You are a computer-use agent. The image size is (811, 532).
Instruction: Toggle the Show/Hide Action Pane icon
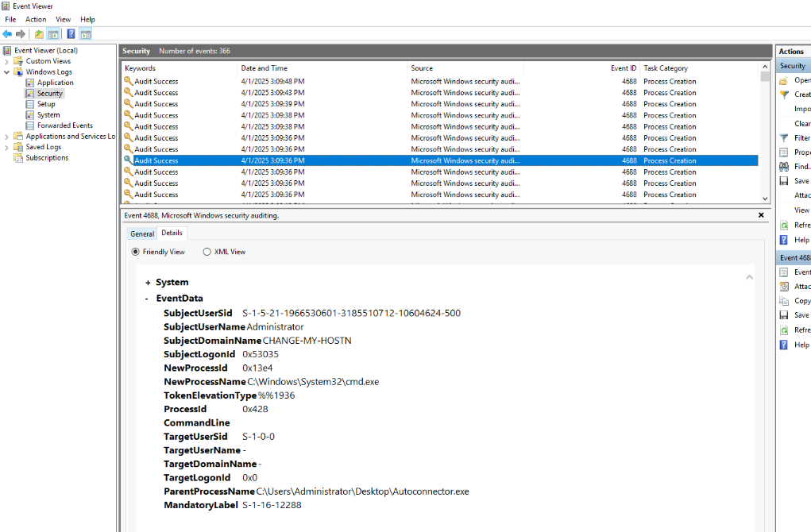pos(85,34)
